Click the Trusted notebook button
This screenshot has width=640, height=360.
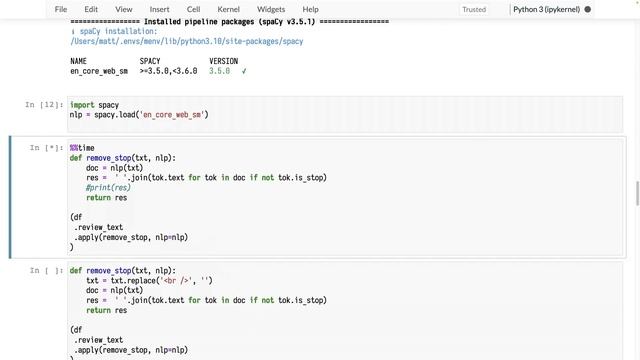[474, 9]
